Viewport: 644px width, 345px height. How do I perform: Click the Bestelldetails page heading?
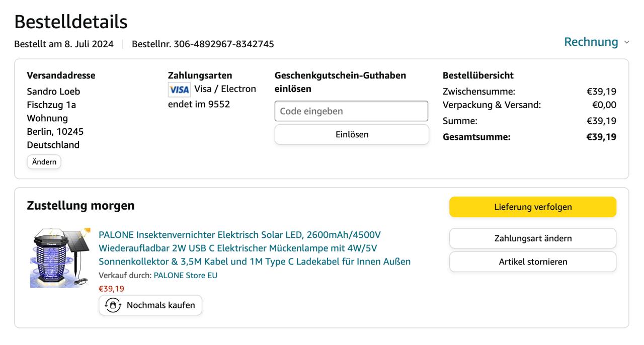click(70, 22)
